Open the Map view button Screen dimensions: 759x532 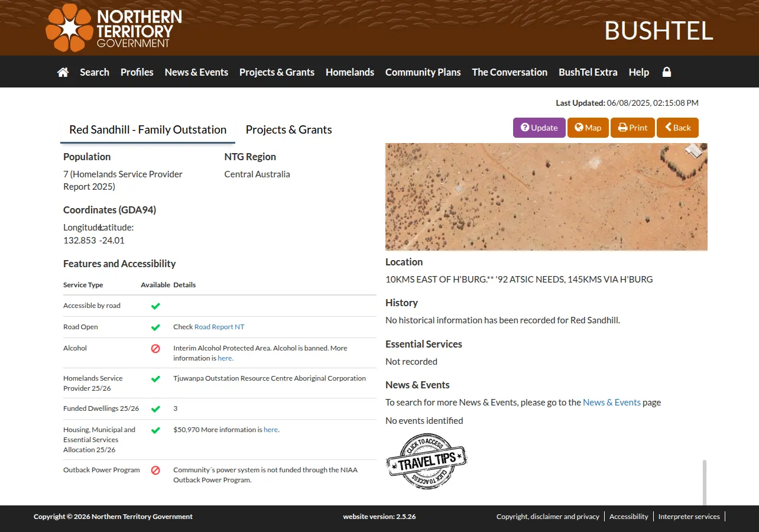[588, 128]
